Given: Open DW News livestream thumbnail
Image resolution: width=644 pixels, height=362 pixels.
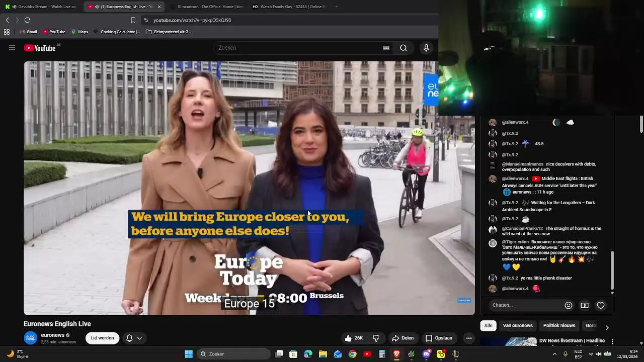Looking at the screenshot, I should coord(508,342).
